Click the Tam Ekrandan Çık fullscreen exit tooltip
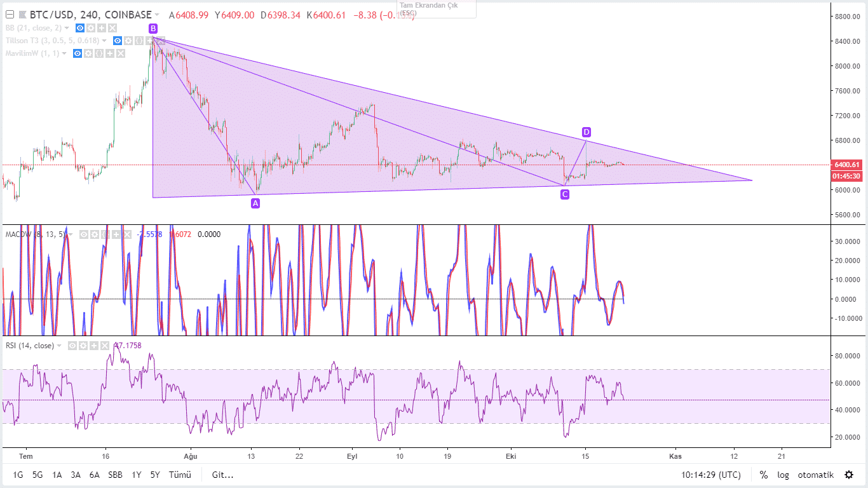Screen dimensions: 868x488 437,8
